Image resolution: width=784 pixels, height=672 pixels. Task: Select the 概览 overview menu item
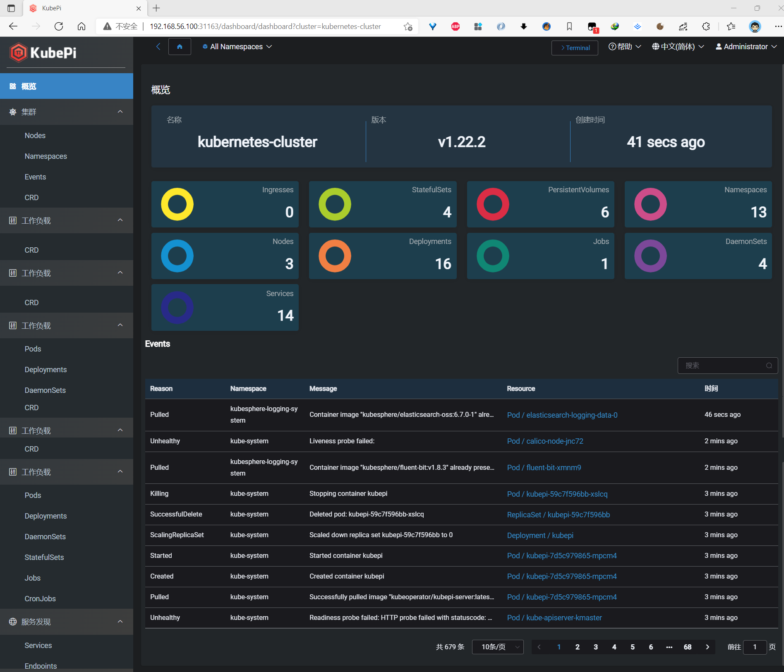(67, 86)
